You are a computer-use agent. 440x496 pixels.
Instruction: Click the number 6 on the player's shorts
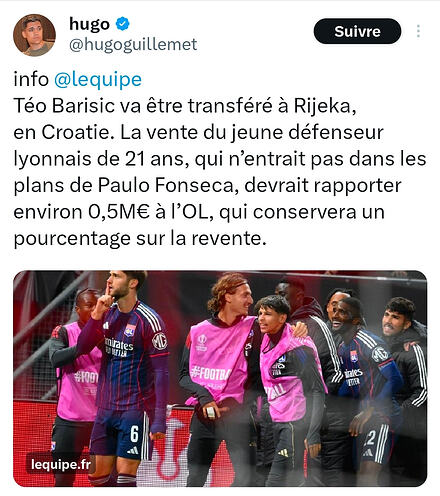[134, 433]
